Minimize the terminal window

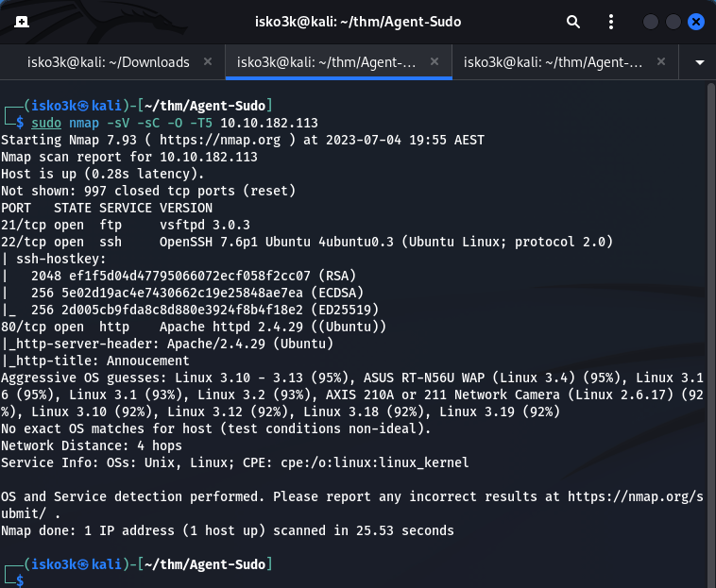tap(652, 21)
